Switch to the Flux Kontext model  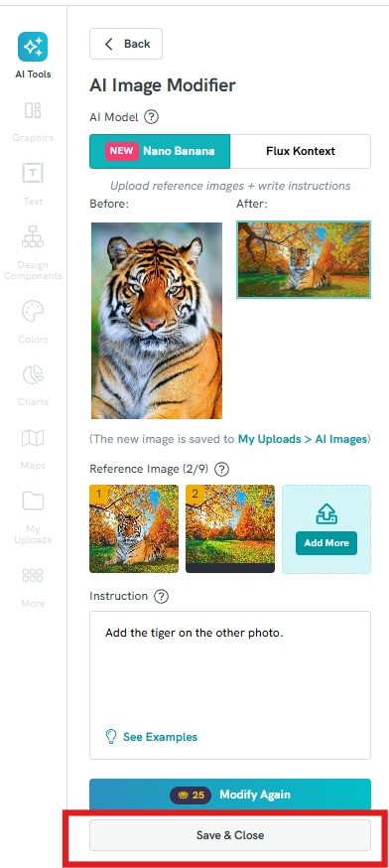click(301, 151)
